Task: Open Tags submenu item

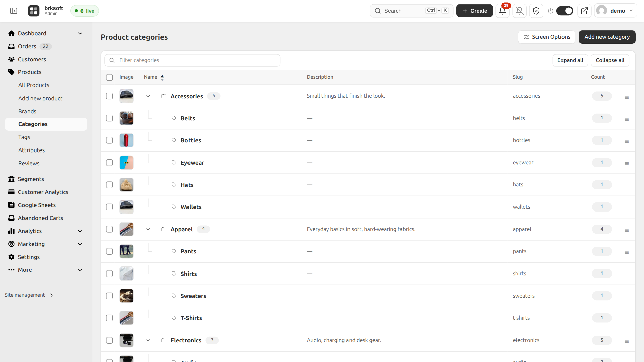Action: (x=24, y=137)
